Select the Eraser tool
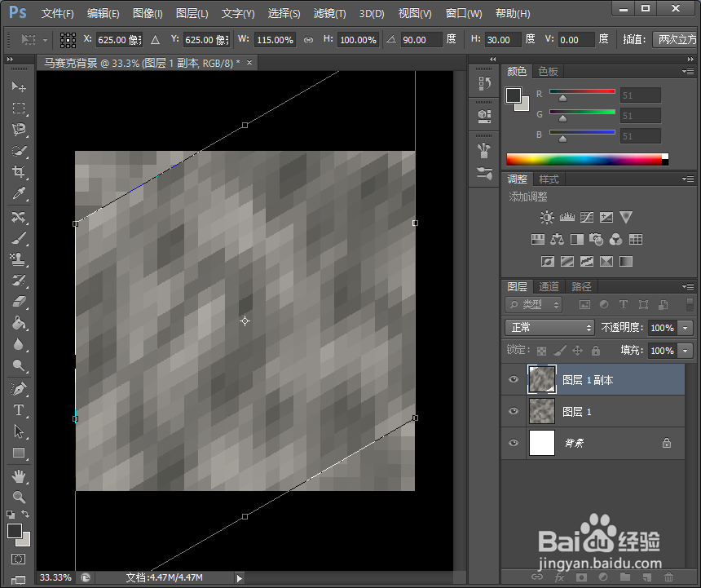The width and height of the screenshot is (701, 588). [19, 302]
